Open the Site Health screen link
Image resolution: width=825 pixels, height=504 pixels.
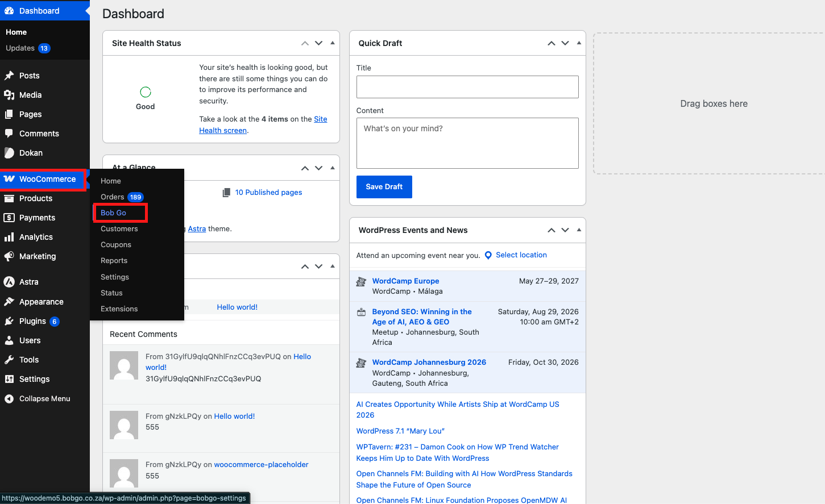(263, 125)
